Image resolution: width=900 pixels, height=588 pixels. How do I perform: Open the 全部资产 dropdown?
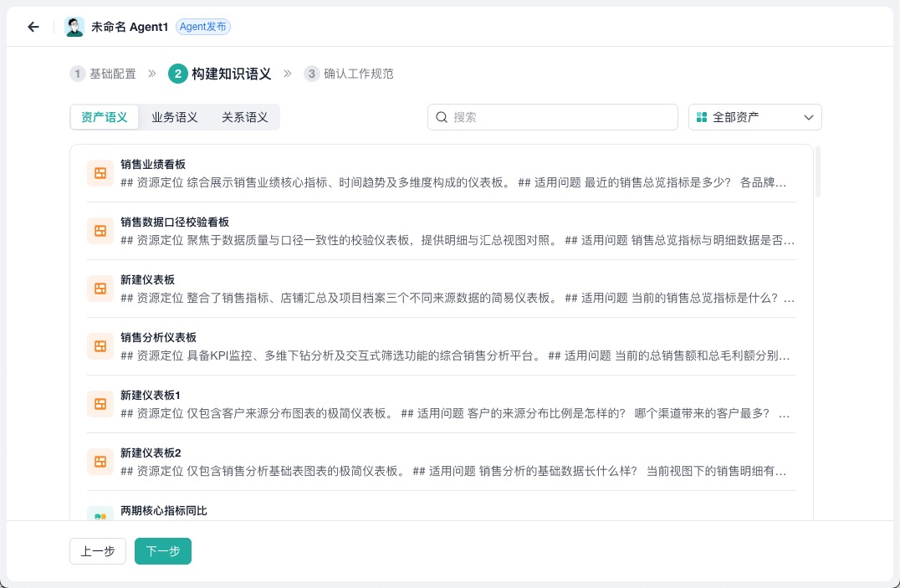click(754, 117)
